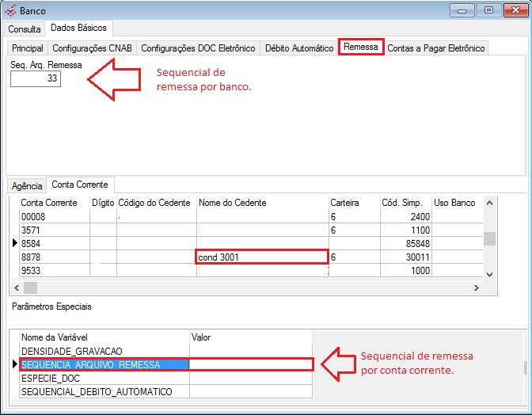The width and height of the screenshot is (532, 415).
Task: Click the Nome do Cedente column header
Action: coord(261,203)
